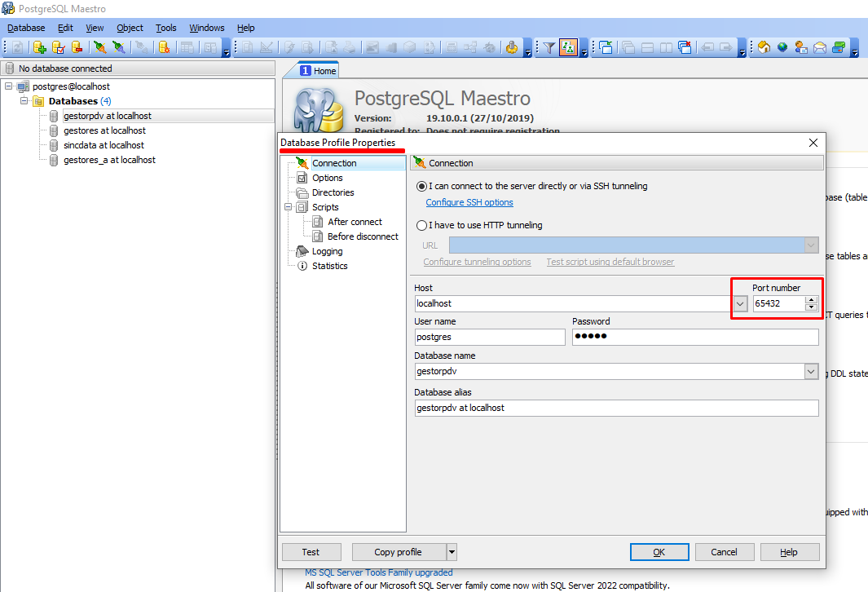Image resolution: width=868 pixels, height=592 pixels.
Task: Increase the port number with up arrow
Action: tap(811, 300)
